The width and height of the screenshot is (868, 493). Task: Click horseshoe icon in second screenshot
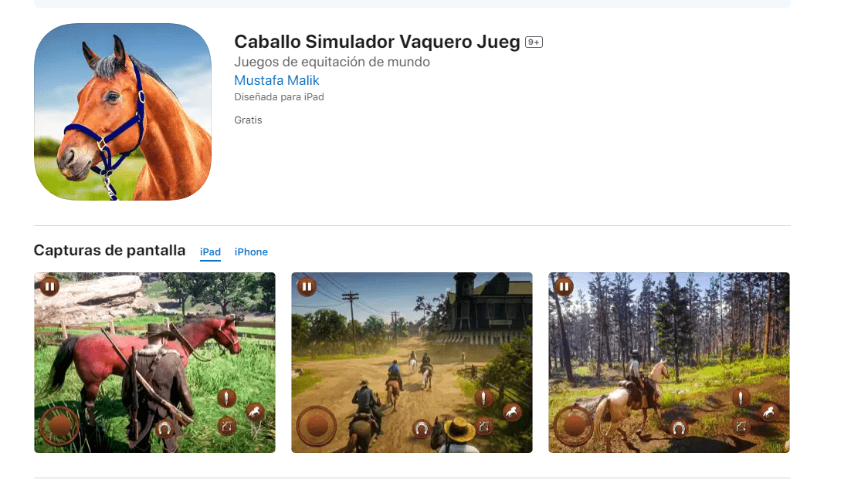(x=422, y=429)
